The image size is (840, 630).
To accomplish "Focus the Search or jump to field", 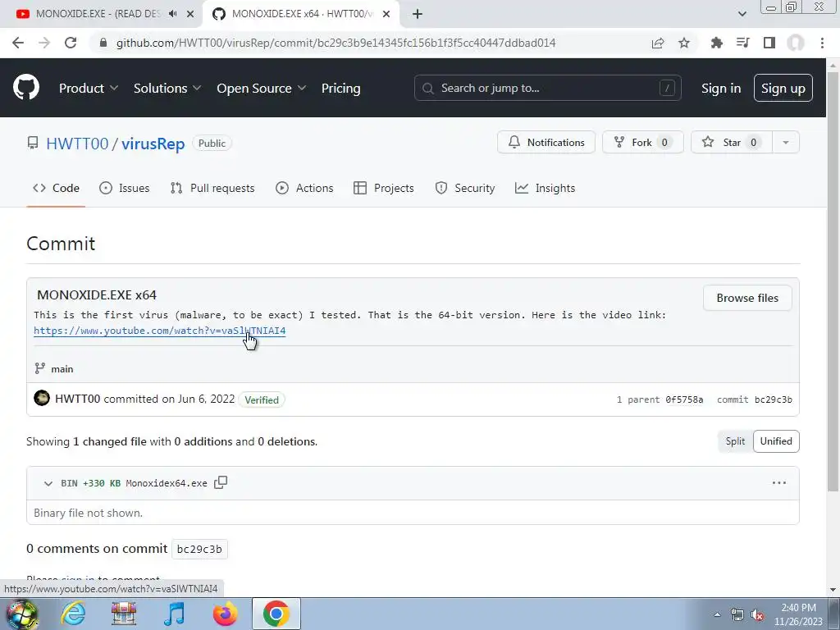I will (x=547, y=88).
